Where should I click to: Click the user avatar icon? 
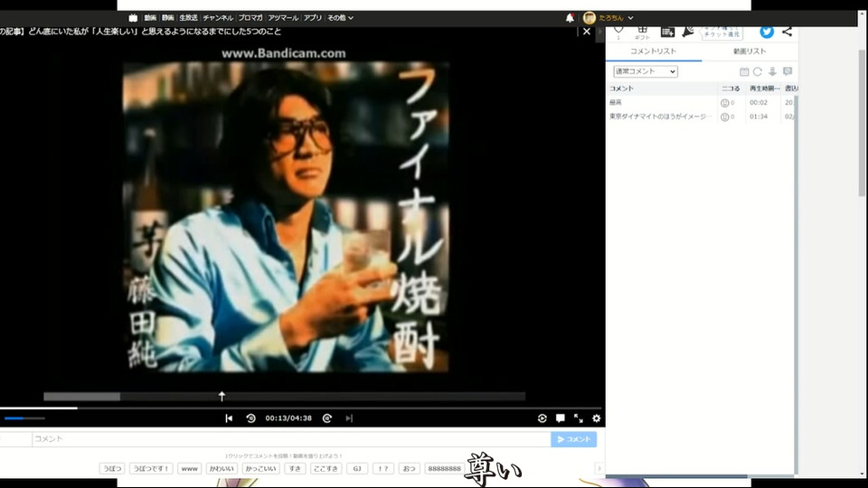click(x=589, y=18)
